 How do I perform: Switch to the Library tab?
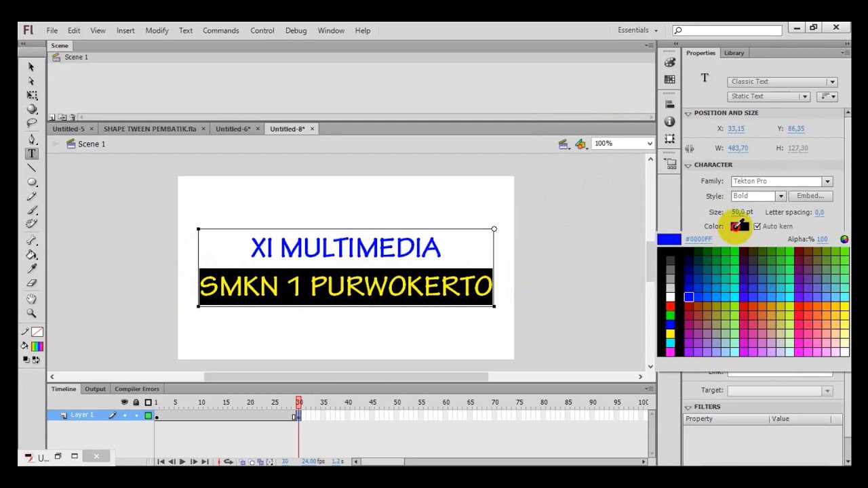pos(734,53)
